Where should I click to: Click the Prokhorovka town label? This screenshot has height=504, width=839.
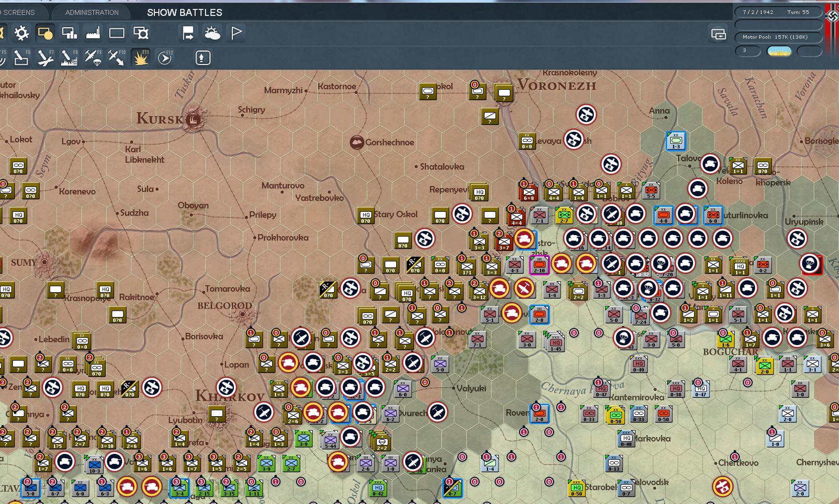(x=283, y=238)
